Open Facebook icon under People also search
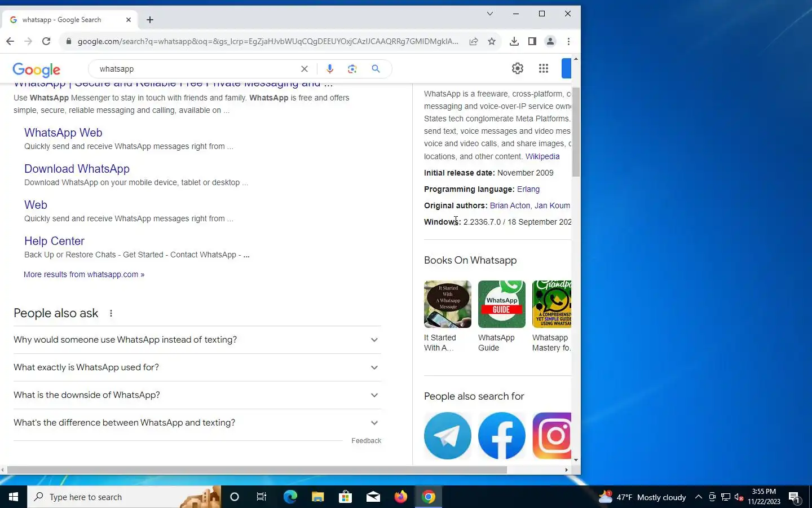 pyautogui.click(x=502, y=436)
